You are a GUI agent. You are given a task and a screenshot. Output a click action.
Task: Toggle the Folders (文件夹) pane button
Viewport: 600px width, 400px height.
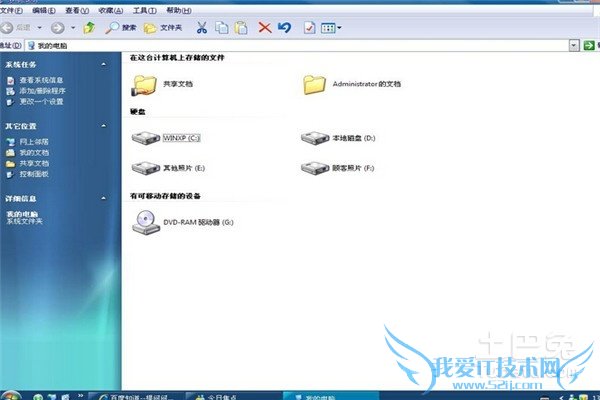click(x=163, y=28)
